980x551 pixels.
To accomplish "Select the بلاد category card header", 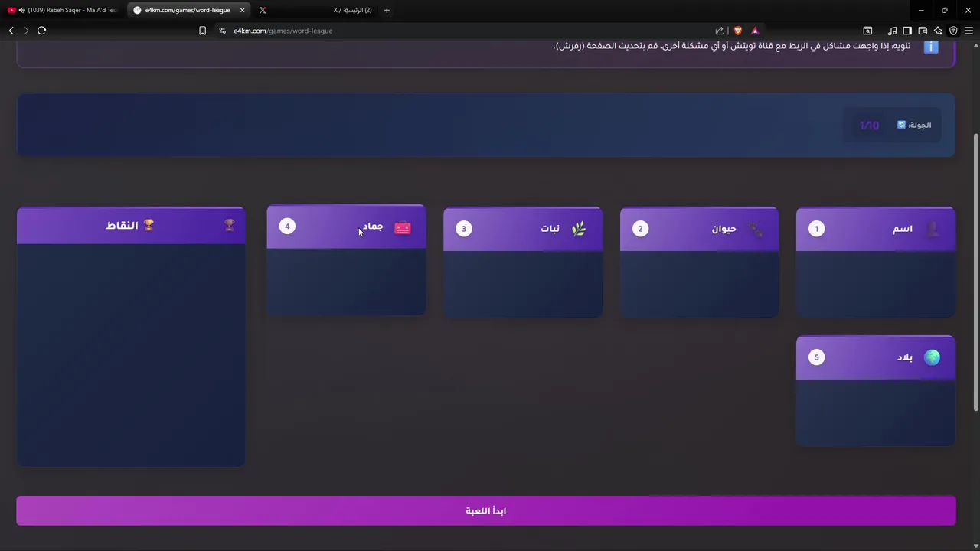I will coord(876,357).
